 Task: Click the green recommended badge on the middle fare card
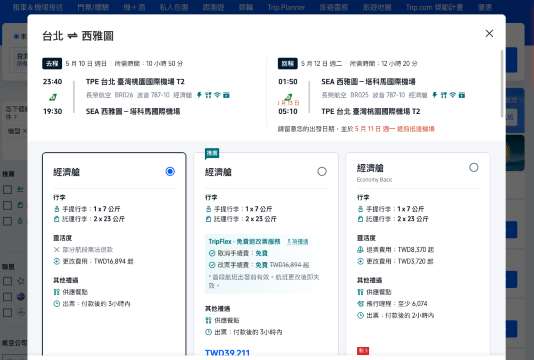click(212, 153)
